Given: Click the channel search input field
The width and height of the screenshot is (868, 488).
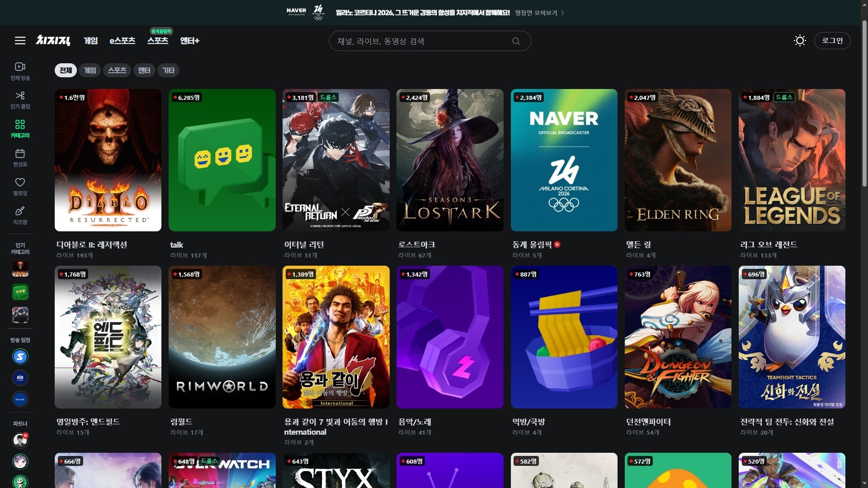Looking at the screenshot, I should tap(420, 41).
